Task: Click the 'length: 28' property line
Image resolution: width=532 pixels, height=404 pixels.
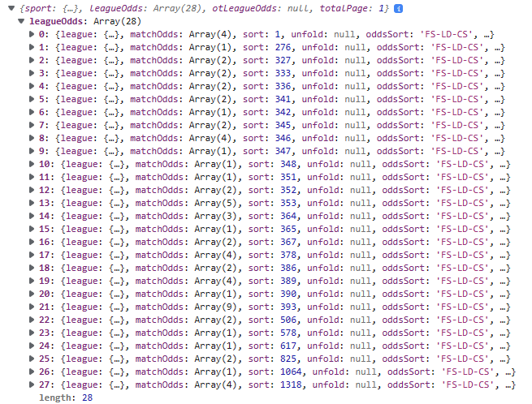Action: [x=66, y=398]
